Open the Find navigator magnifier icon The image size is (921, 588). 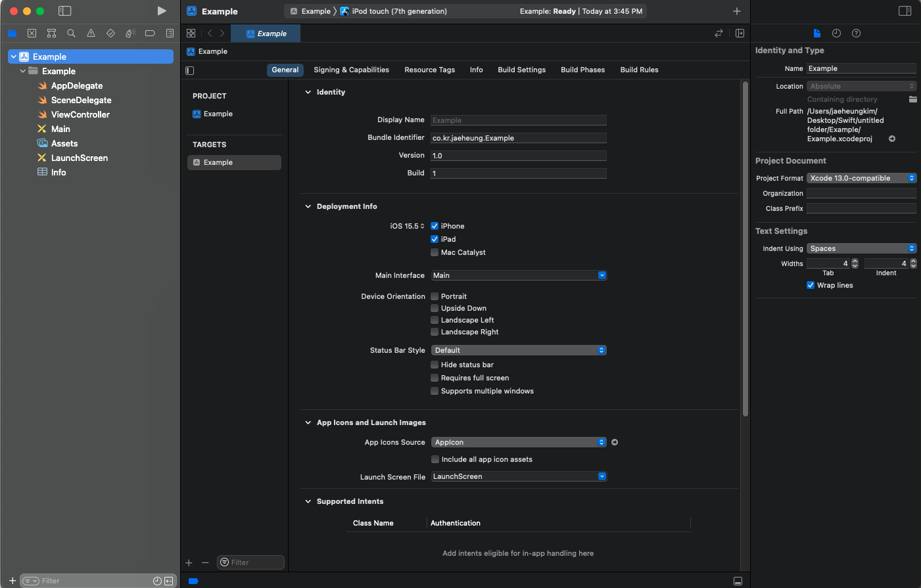click(71, 33)
